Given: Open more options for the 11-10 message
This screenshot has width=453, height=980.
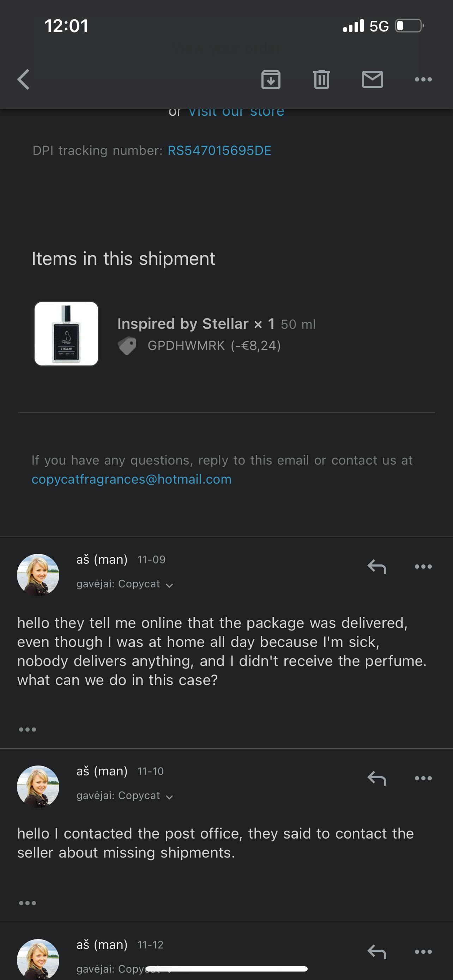Looking at the screenshot, I should pyautogui.click(x=423, y=778).
